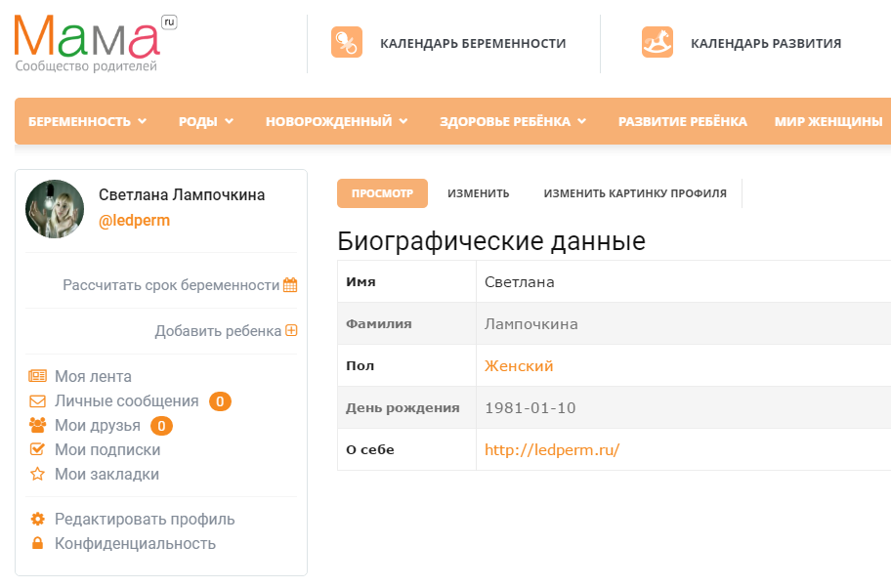Click the checkmark icon for Мои подписки
Screen dimensions: 891x588
point(38,450)
